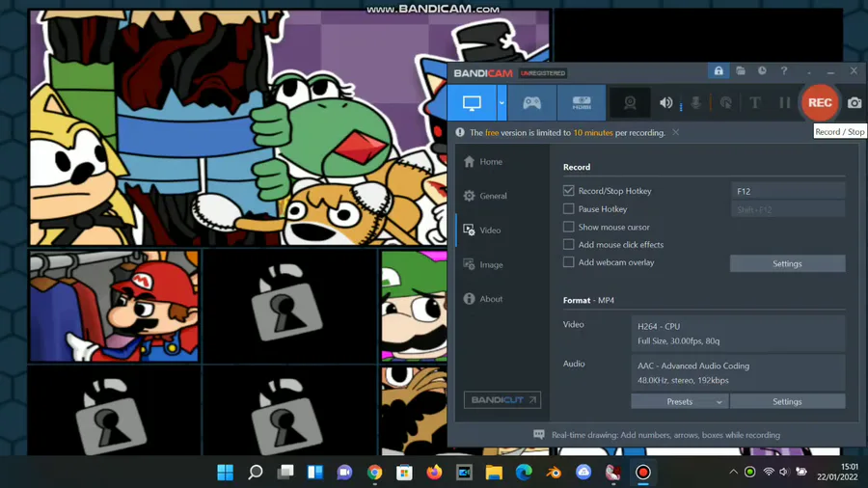The width and height of the screenshot is (868, 488).
Task: Open the scheduled recording clock icon
Action: 762,70
